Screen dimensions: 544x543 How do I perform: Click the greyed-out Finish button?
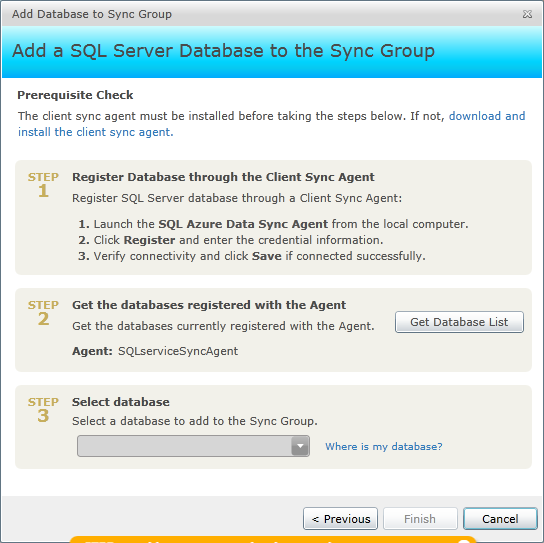[x=420, y=519]
